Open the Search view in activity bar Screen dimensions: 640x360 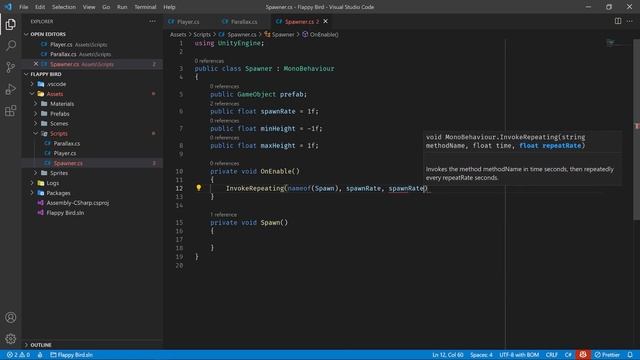pos(11,45)
